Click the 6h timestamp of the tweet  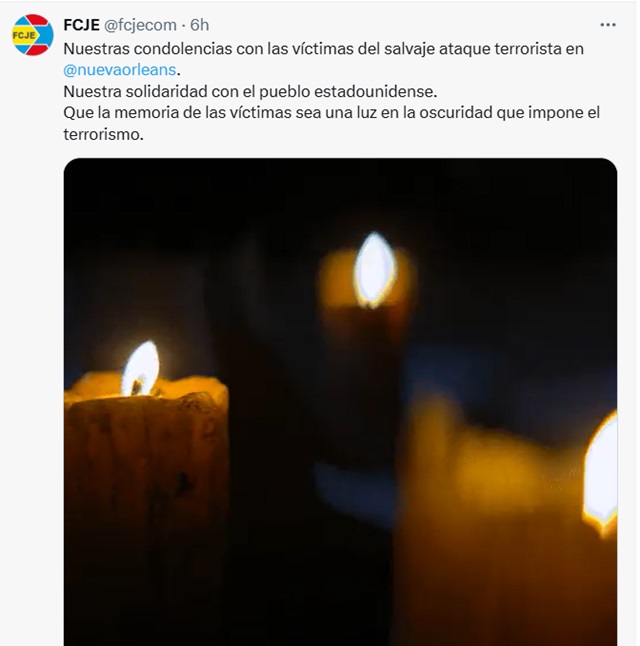[199, 25]
